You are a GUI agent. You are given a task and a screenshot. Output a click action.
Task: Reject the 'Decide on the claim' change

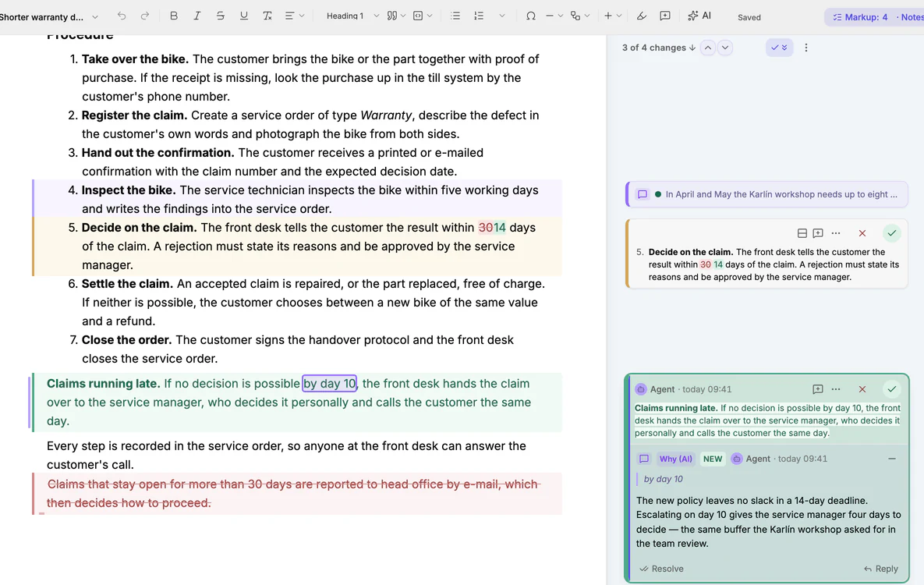pyautogui.click(x=862, y=233)
